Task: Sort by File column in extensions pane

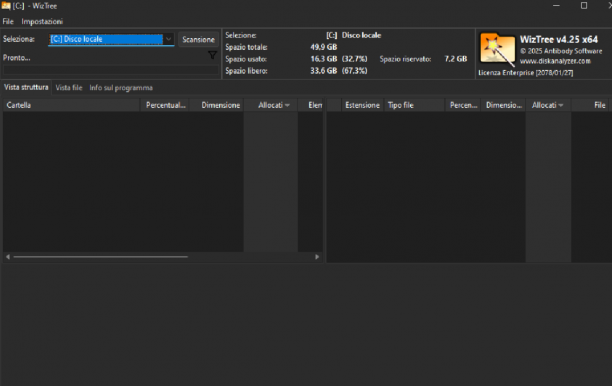Action: pyautogui.click(x=591, y=105)
